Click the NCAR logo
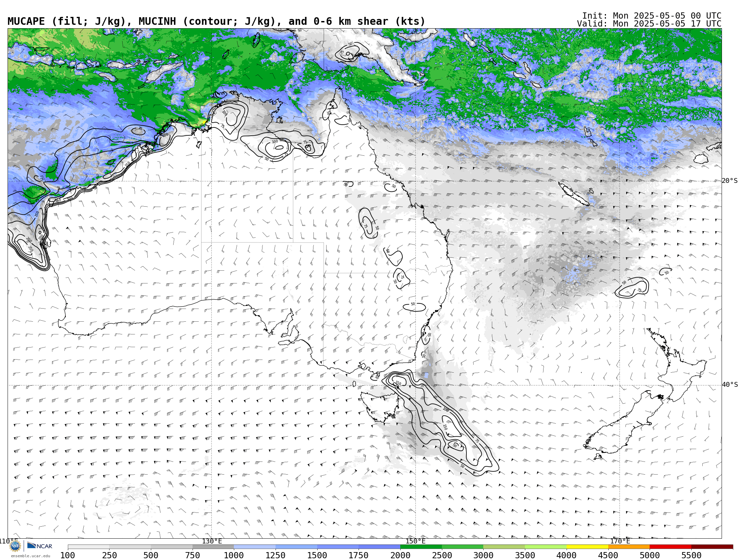This screenshot has width=744, height=560. (x=40, y=546)
